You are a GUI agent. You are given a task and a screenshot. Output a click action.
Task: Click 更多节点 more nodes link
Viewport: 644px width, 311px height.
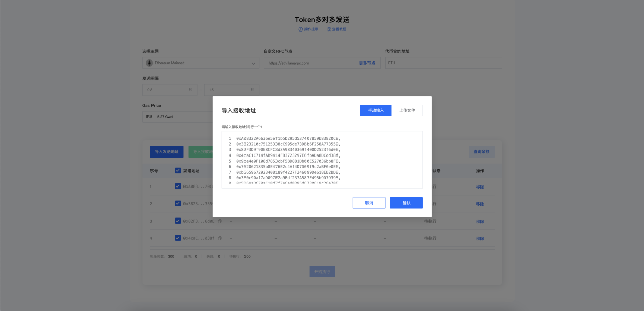[367, 63]
